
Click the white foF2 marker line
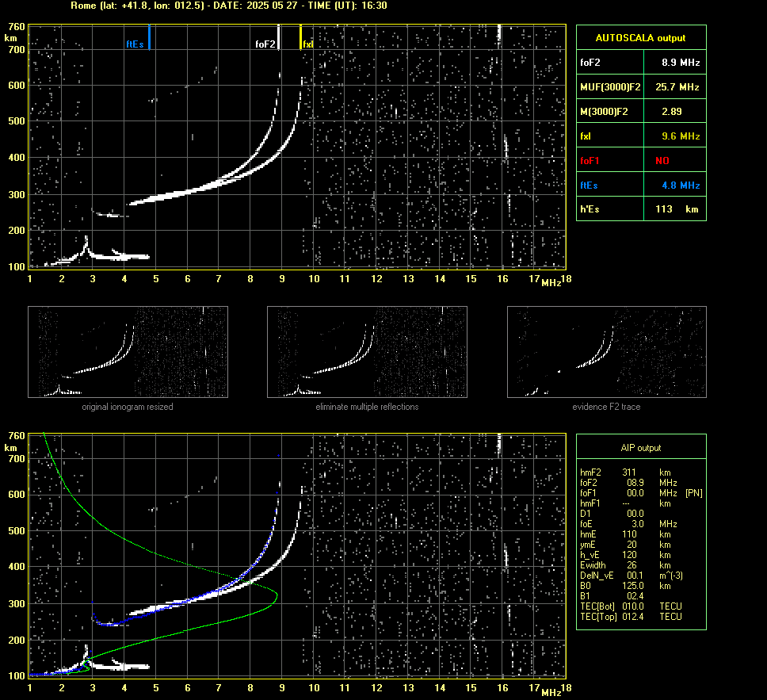(x=278, y=37)
